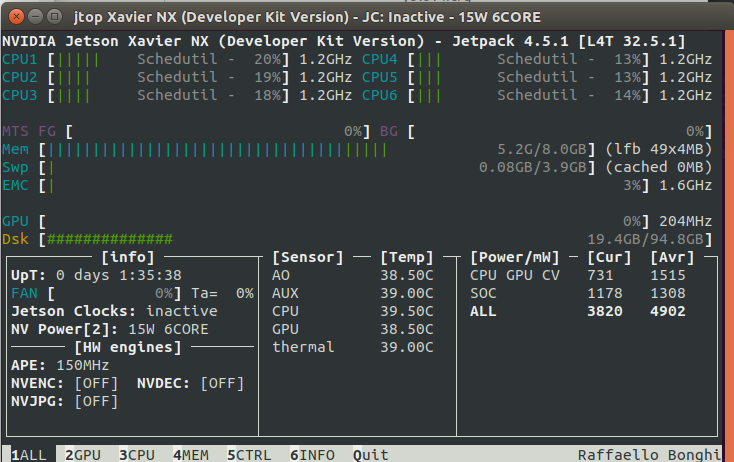Click APE: 150MHz entry

point(60,365)
